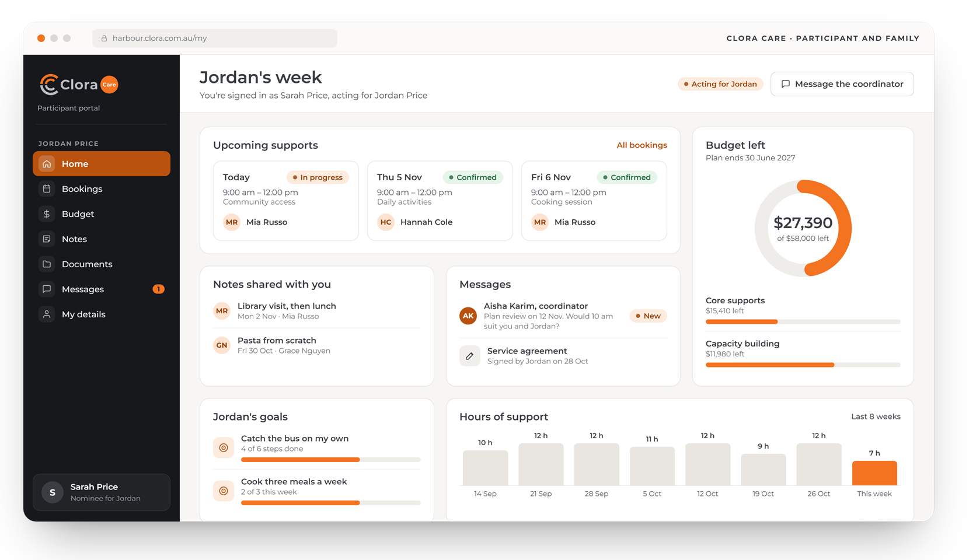The width and height of the screenshot is (969, 560).
Task: Open Today's Community access booking card
Action: (286, 201)
